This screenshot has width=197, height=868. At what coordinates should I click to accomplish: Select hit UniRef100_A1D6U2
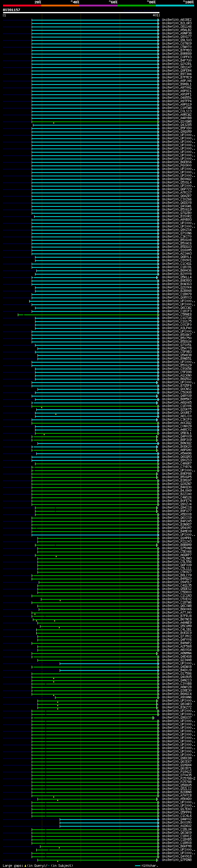[176, 826]
